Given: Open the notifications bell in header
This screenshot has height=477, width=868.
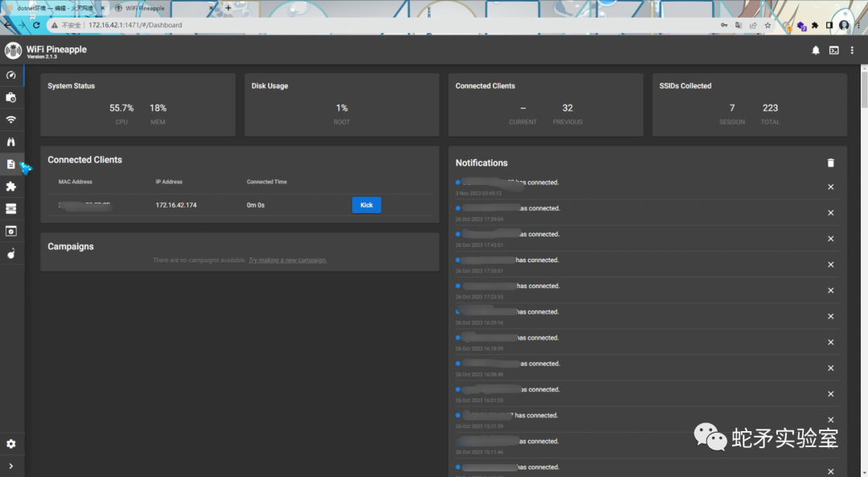Looking at the screenshot, I should (816, 51).
